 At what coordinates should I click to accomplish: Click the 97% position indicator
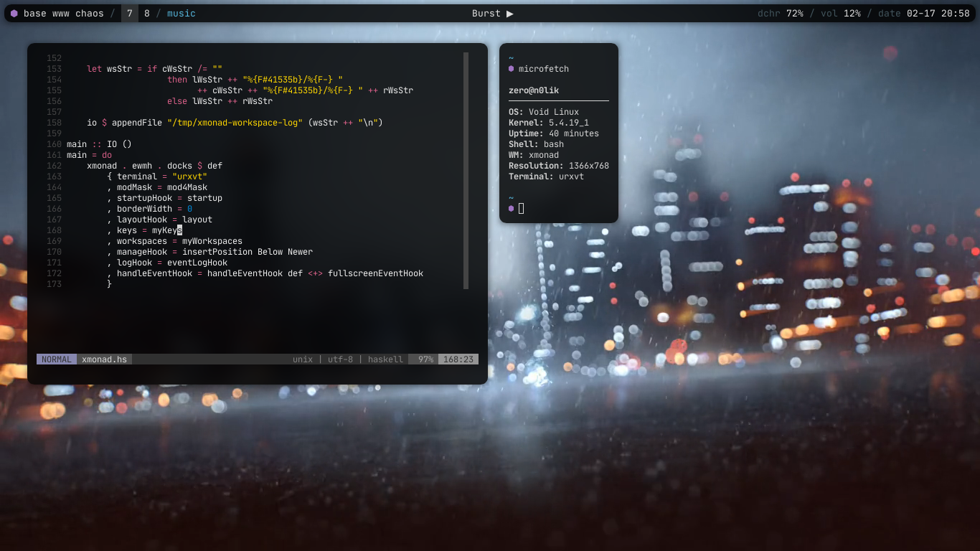(426, 359)
